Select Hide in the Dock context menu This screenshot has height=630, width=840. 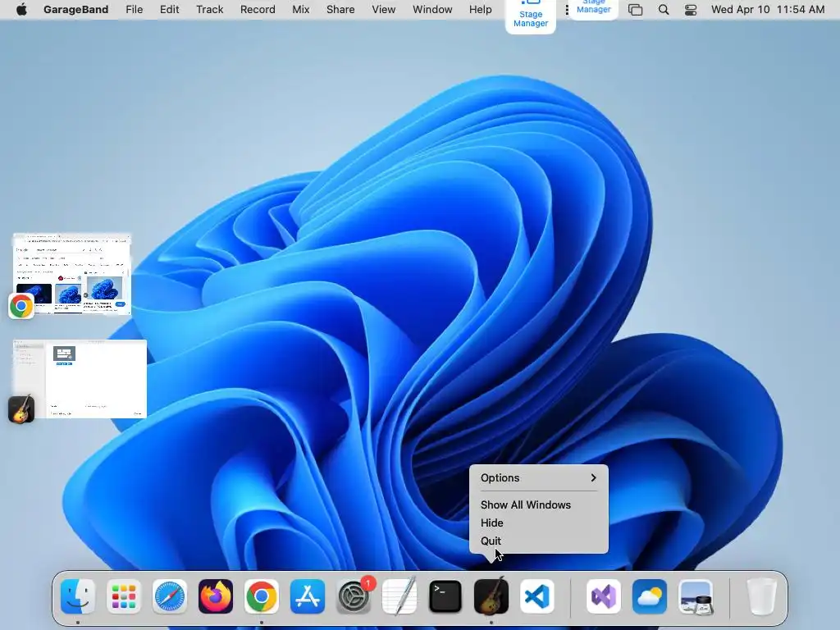coord(492,523)
